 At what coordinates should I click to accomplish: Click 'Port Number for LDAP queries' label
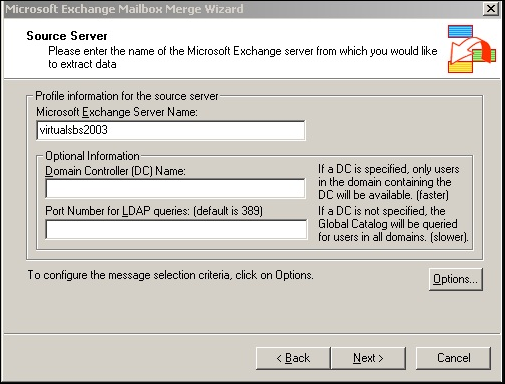(154, 211)
